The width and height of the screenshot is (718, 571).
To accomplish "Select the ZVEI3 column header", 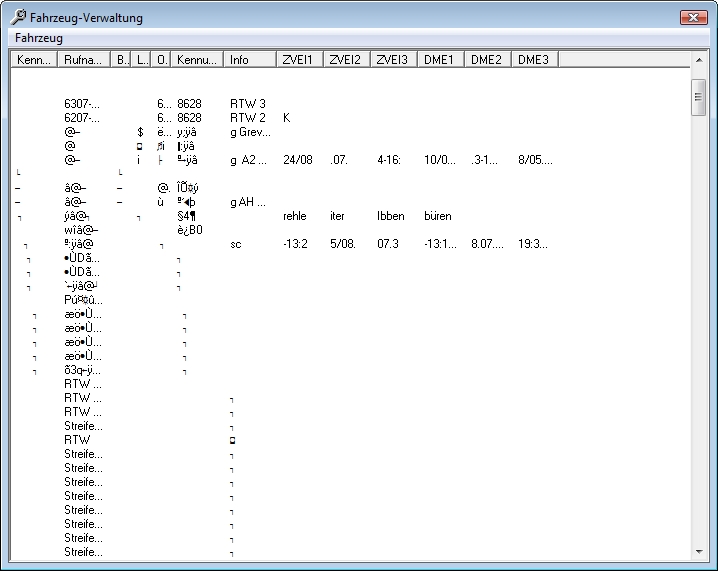I will point(393,60).
